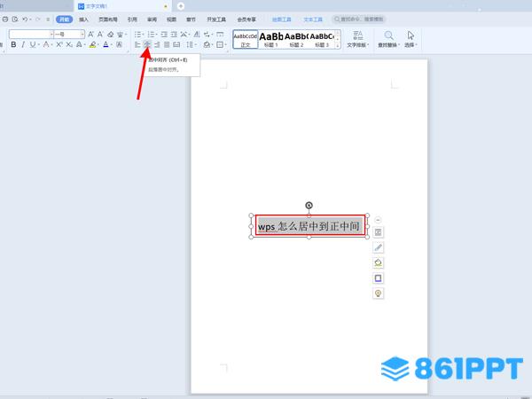This screenshot has height=399, width=532.
Task: Toggle the character border button
Action: click(119, 44)
